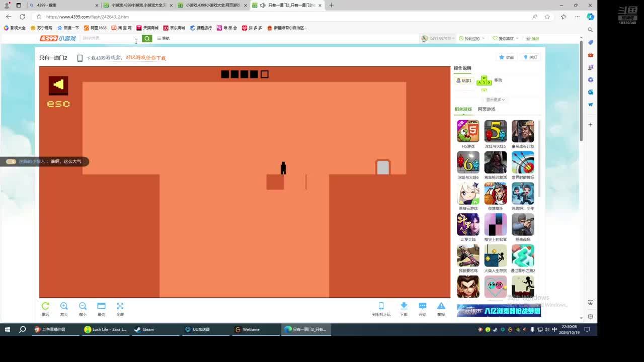Click the Edge sidebar Outlook icon
Viewport: 644px width, 362px height.
point(591,92)
